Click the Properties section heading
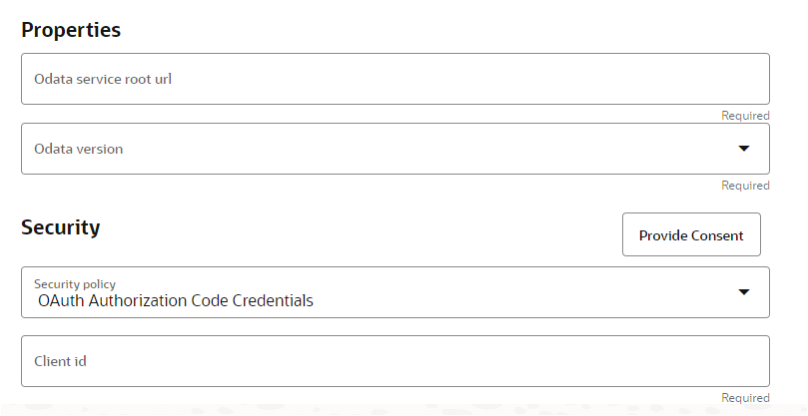Image resolution: width=808 pixels, height=416 pixels. [71, 30]
